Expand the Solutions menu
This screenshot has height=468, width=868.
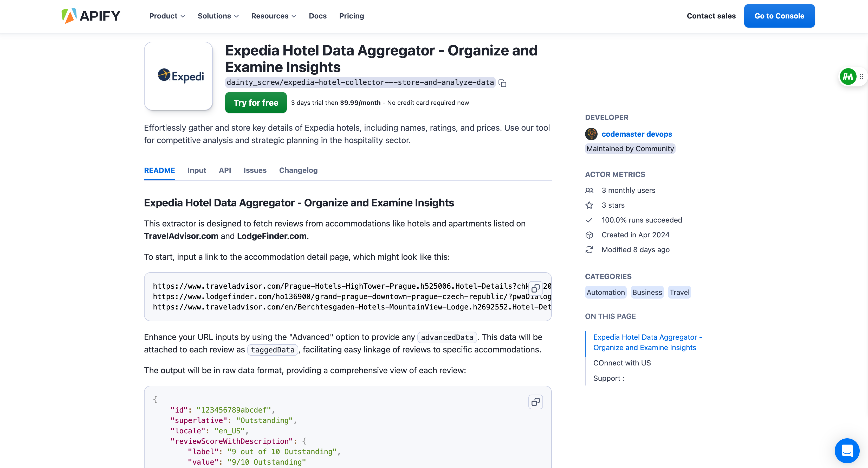click(x=218, y=16)
